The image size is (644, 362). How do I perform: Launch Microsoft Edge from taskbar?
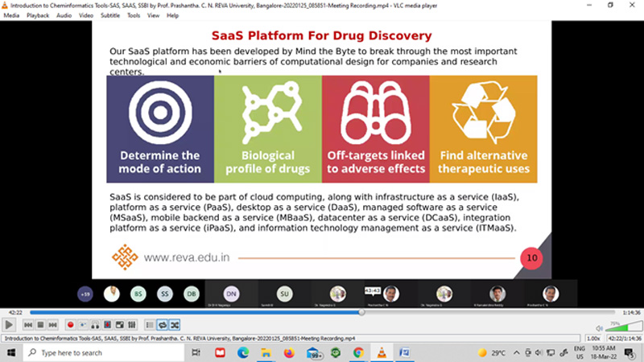(x=243, y=353)
